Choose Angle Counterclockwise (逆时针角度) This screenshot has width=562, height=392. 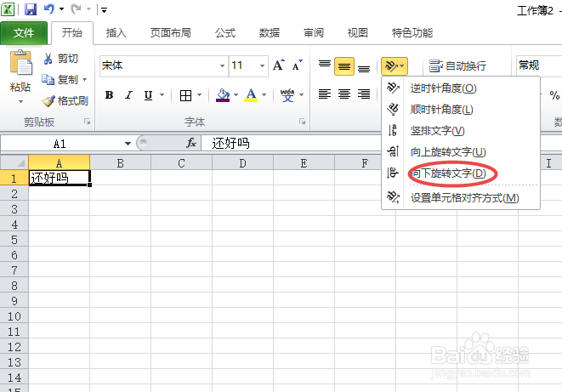[461, 88]
